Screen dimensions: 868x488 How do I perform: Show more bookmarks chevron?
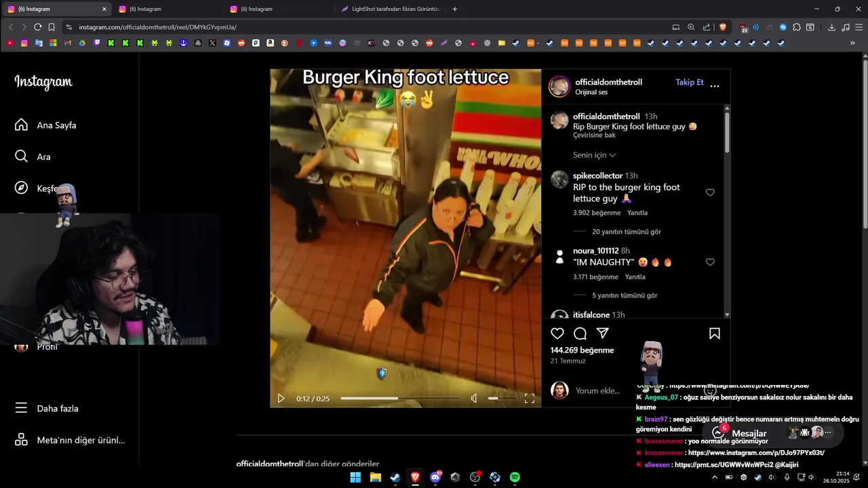[852, 43]
